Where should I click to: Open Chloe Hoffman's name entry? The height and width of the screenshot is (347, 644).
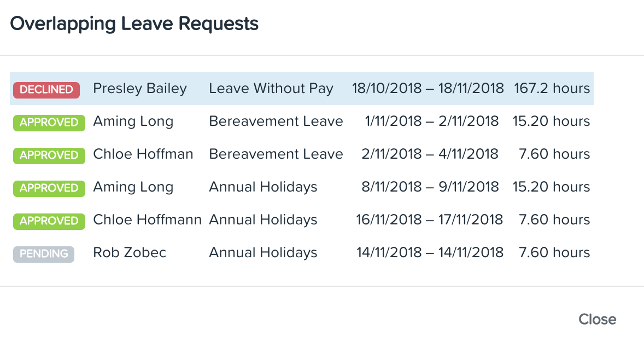[x=143, y=154]
